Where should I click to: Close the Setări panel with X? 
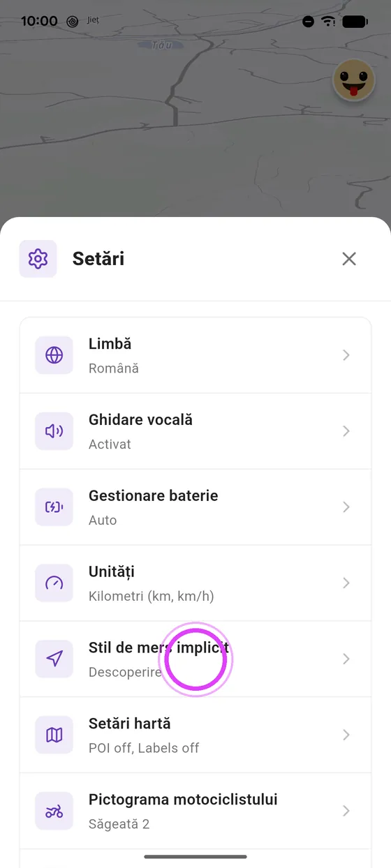pos(349,259)
